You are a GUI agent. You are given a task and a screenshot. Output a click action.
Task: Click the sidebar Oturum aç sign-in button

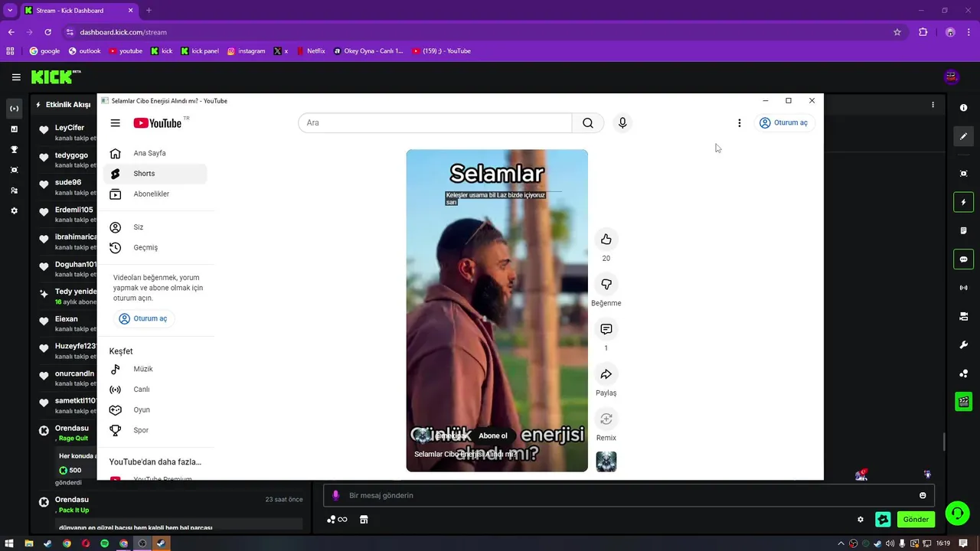(144, 318)
